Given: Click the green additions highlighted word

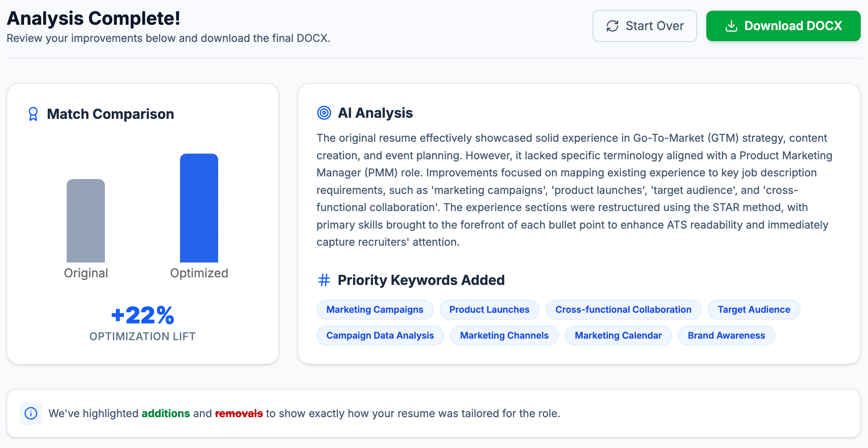Looking at the screenshot, I should pyautogui.click(x=166, y=413).
